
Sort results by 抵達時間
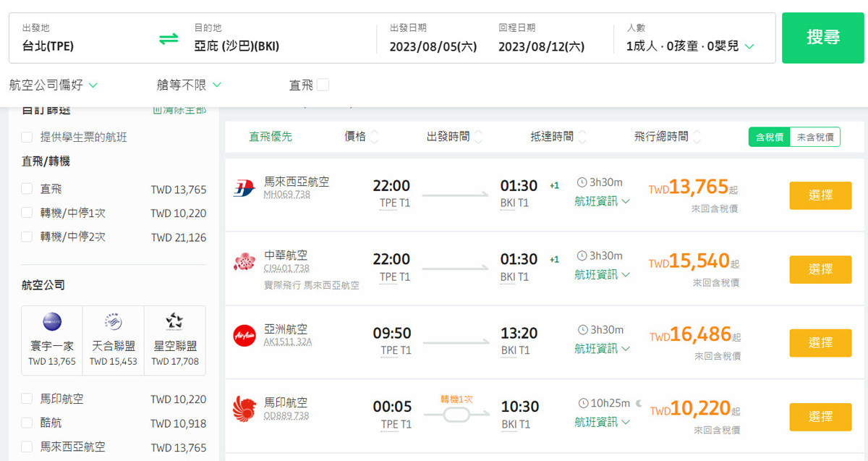click(559, 137)
